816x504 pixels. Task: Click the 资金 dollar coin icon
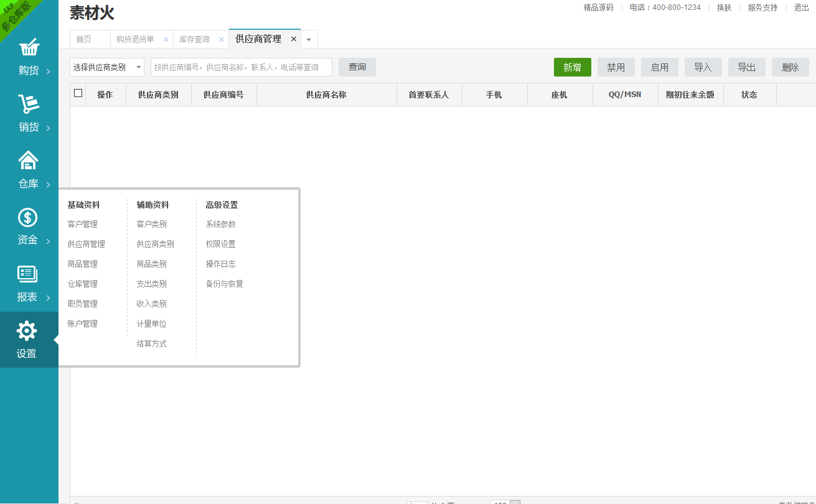point(28,218)
